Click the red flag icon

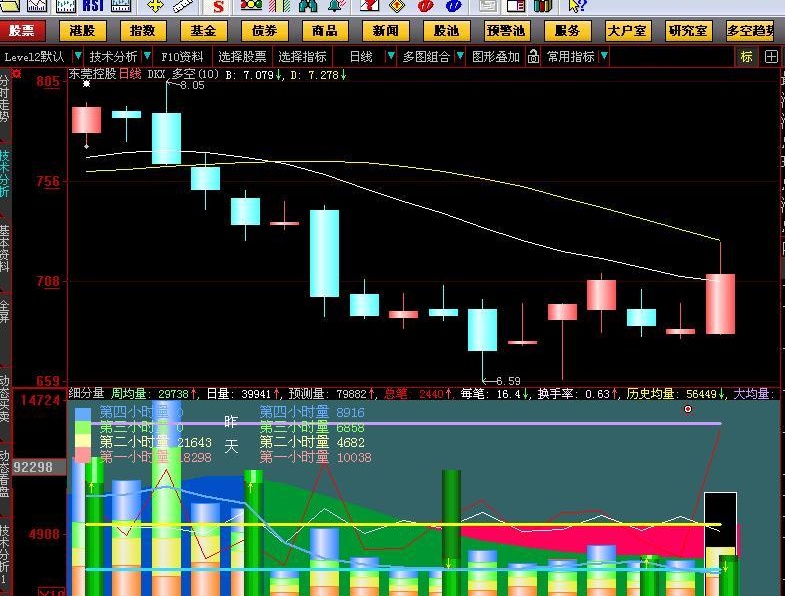pyautogui.click(x=370, y=6)
